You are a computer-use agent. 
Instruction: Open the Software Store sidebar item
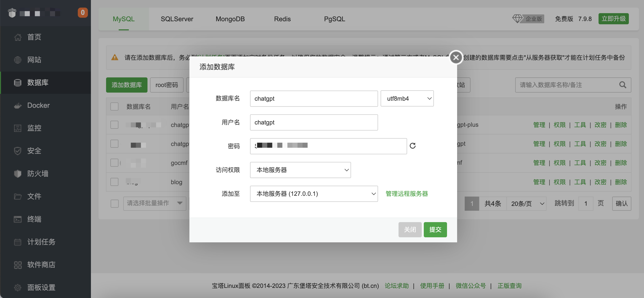(41, 265)
